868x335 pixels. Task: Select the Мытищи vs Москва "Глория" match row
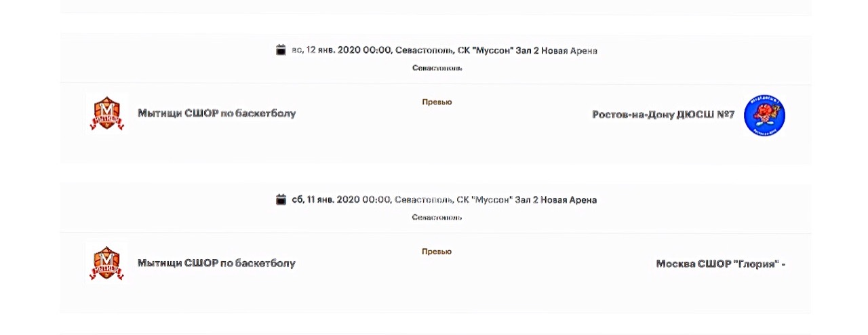click(x=435, y=273)
